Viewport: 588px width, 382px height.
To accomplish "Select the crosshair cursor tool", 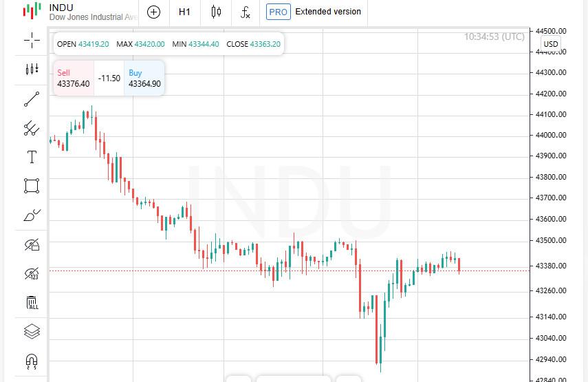I will click(x=32, y=40).
